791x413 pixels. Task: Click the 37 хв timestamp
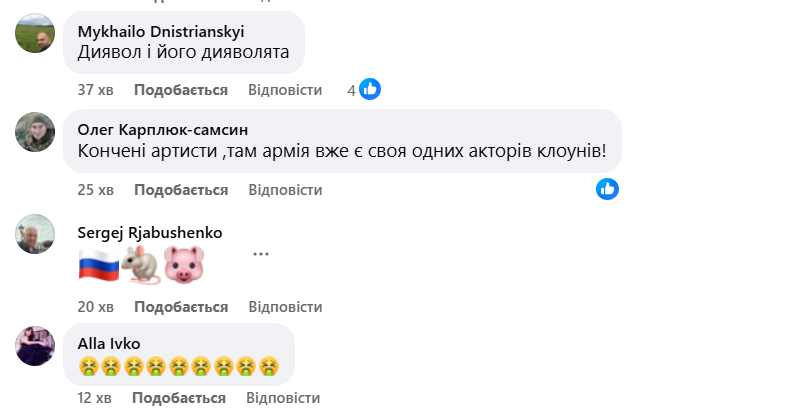[95, 90]
